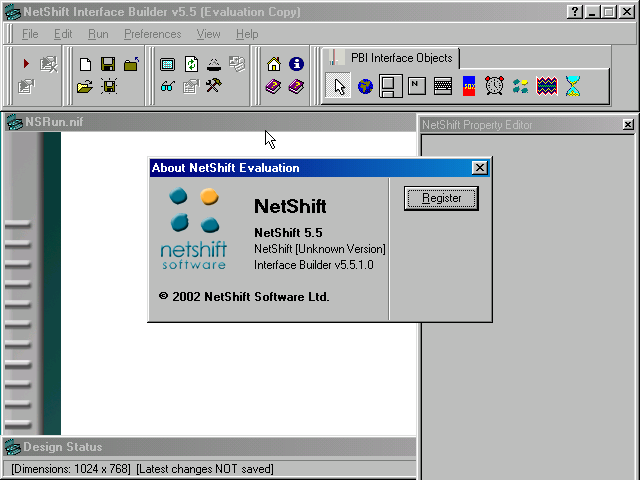Open the Preferences menu
640x480 pixels.
click(x=152, y=34)
